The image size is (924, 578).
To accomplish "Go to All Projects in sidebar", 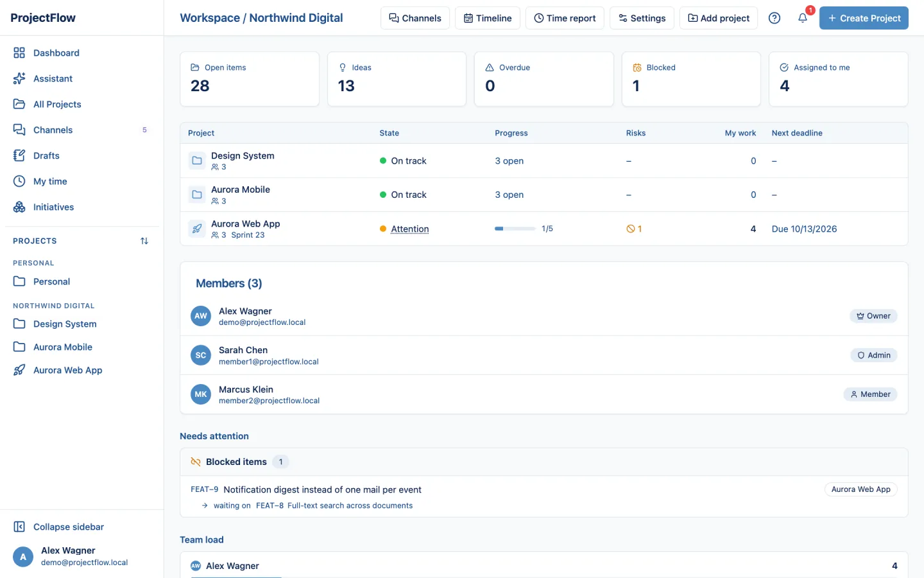I will (x=81, y=104).
